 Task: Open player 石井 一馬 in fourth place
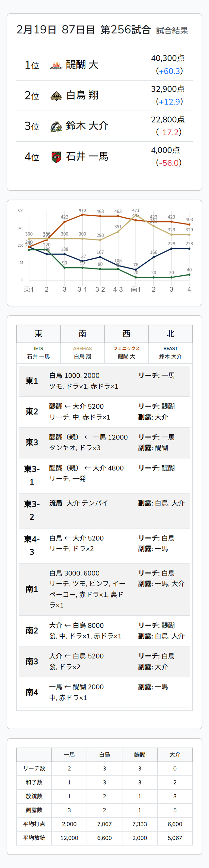(x=87, y=157)
